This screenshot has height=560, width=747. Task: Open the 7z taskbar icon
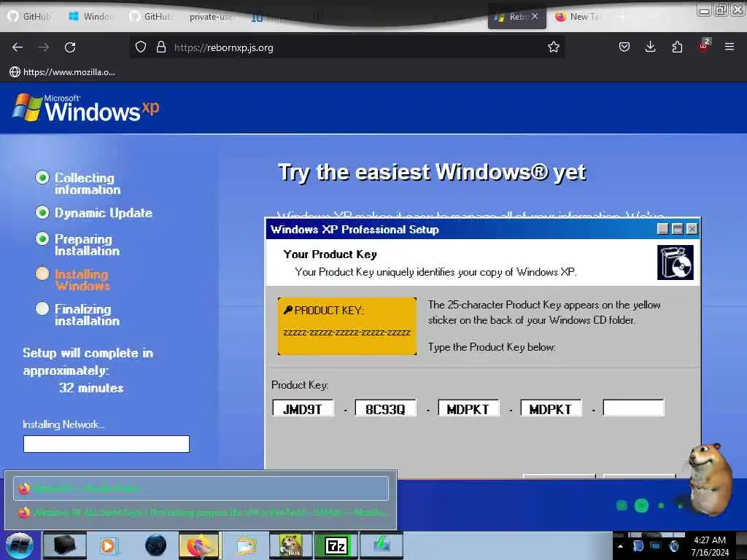point(336,545)
